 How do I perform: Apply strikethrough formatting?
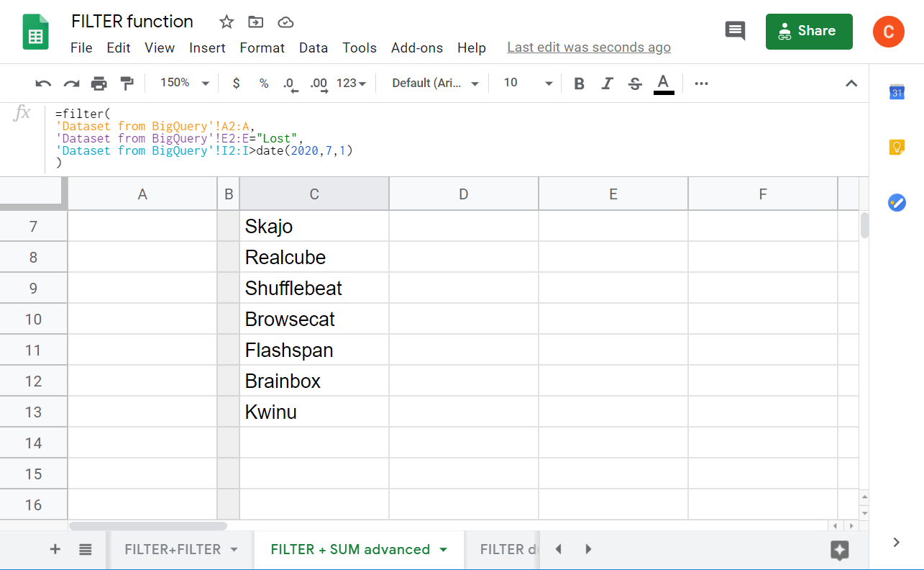634,83
